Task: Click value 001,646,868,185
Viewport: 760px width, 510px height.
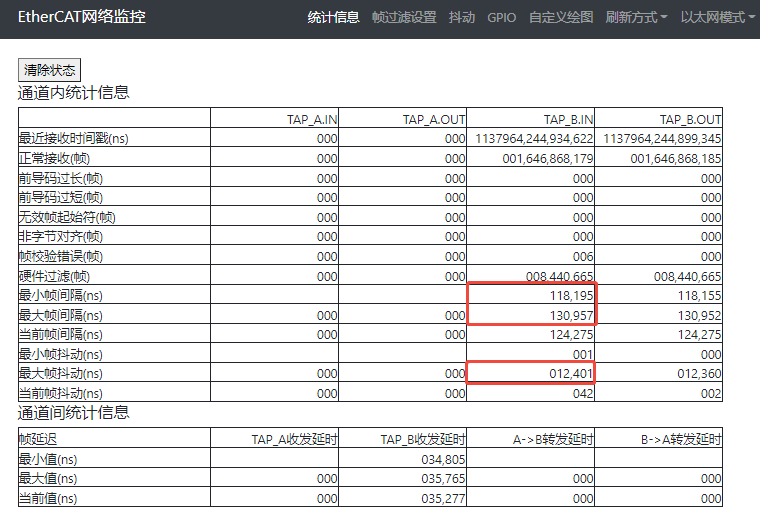Action: tap(676, 159)
